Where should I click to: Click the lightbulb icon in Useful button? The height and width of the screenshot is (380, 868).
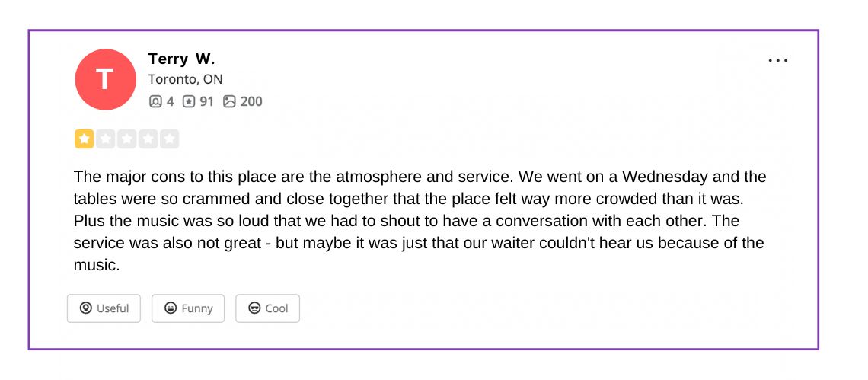(86, 308)
